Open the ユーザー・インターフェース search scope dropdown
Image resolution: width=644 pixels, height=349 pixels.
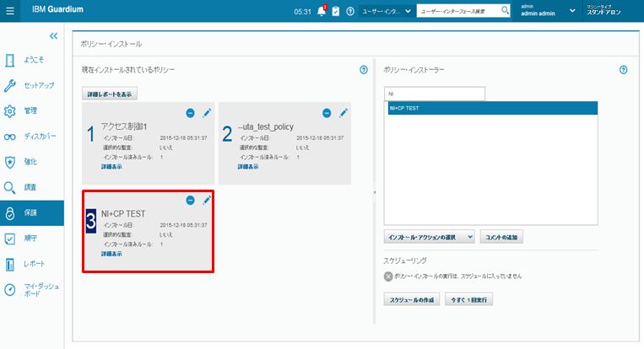coord(386,11)
